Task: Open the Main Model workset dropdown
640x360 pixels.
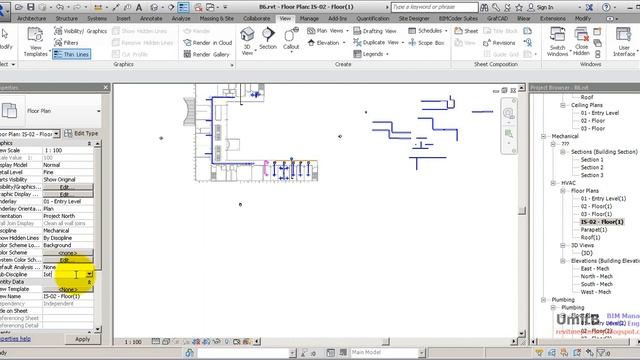Action: (x=422, y=352)
